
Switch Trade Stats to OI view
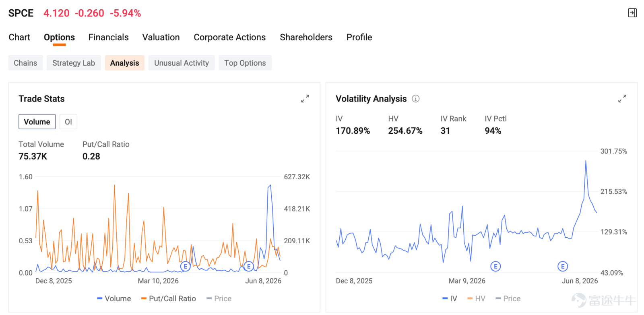pyautogui.click(x=68, y=122)
